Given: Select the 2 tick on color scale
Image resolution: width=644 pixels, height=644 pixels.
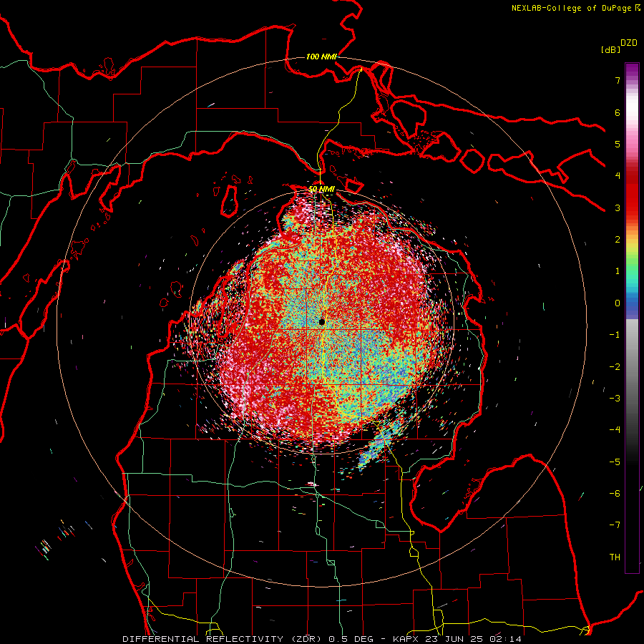Looking at the screenshot, I should 618,240.
